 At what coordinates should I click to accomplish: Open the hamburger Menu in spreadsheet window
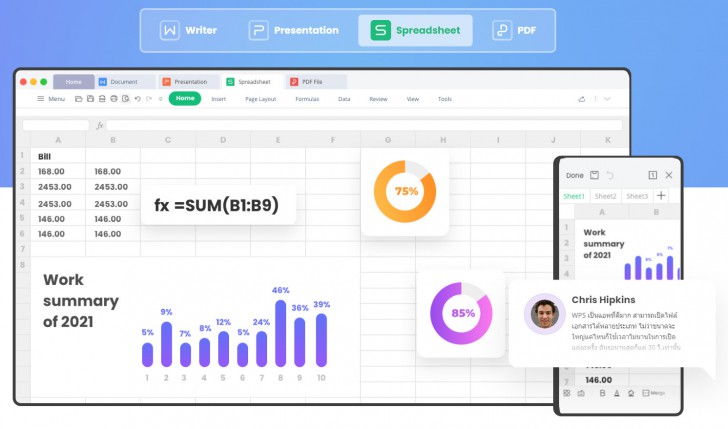pos(51,99)
